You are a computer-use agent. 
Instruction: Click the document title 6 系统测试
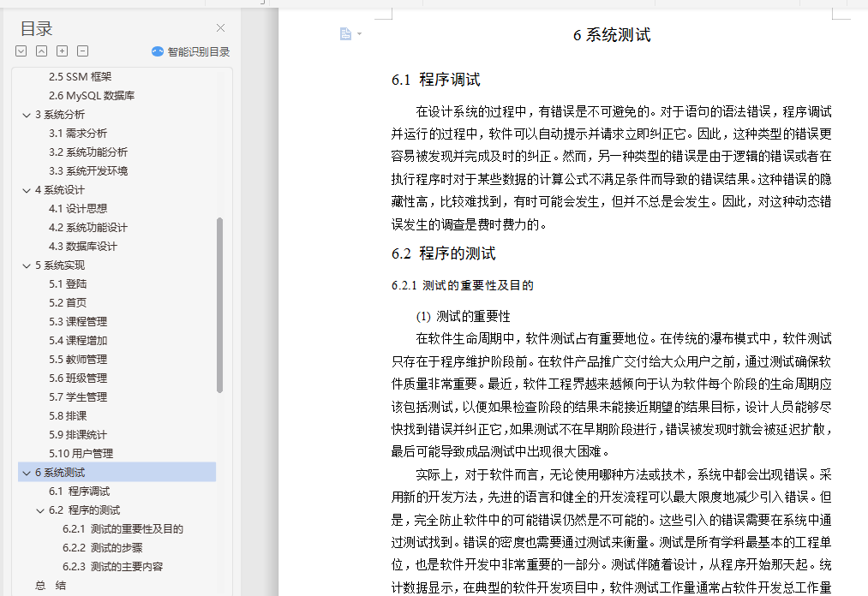pyautogui.click(x=612, y=35)
